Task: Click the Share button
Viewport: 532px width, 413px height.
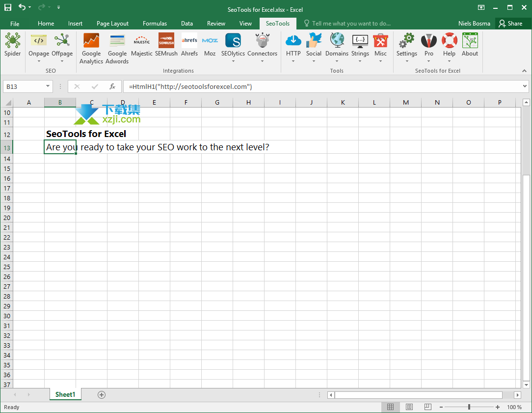Action: click(510, 24)
